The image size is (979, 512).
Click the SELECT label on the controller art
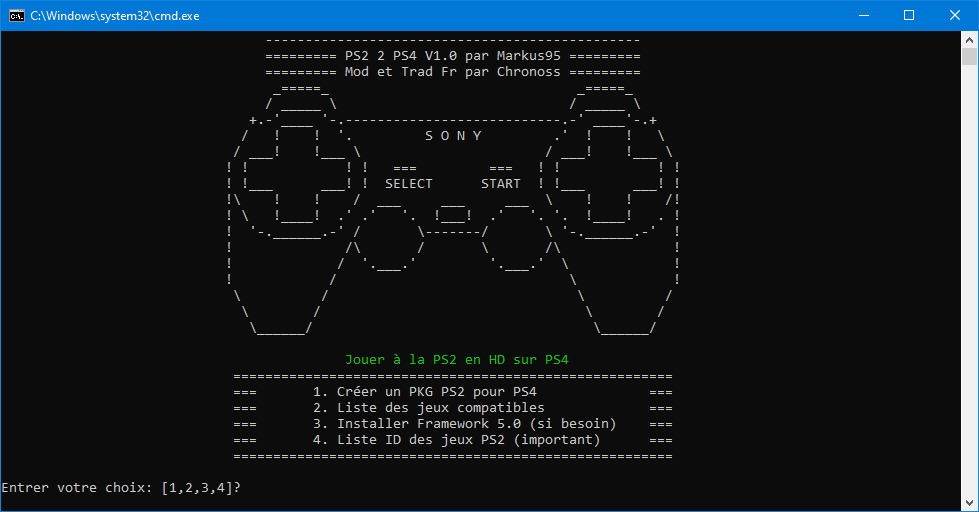tap(408, 184)
